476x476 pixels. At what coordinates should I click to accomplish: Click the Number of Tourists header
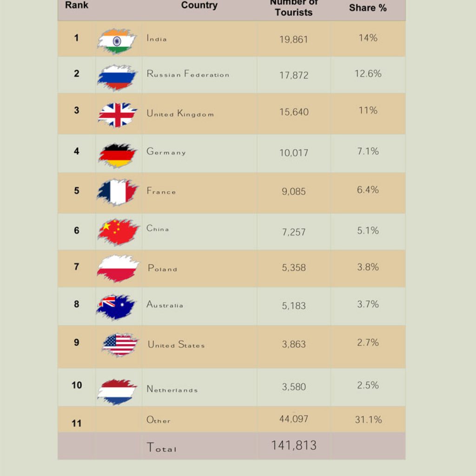(294, 8)
